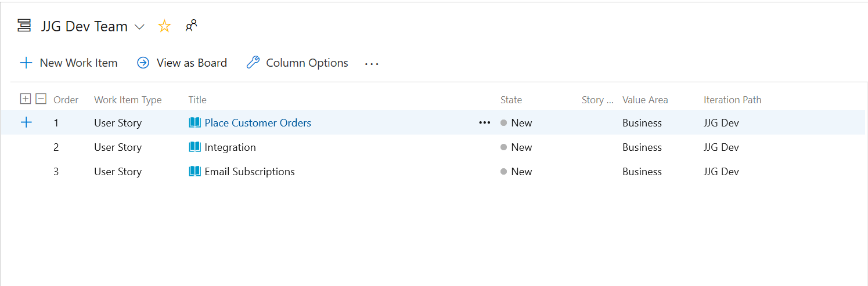Open the Place Customer Orders link
868x286 pixels.
pyautogui.click(x=258, y=123)
